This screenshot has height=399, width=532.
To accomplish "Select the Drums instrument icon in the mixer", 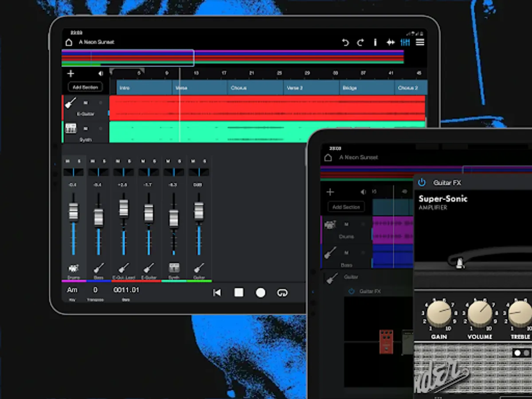I will pos(74,267).
